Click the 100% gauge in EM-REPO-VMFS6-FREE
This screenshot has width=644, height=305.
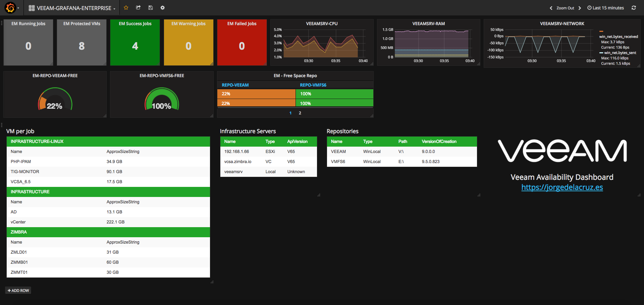point(162,99)
